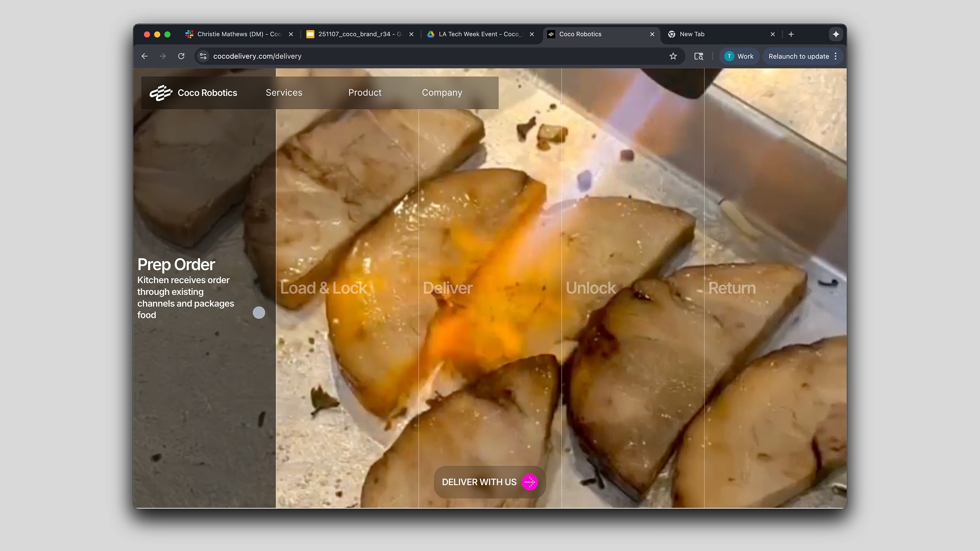This screenshot has height=551, width=980.
Task: Click the browser back arrow
Action: coord(144,56)
